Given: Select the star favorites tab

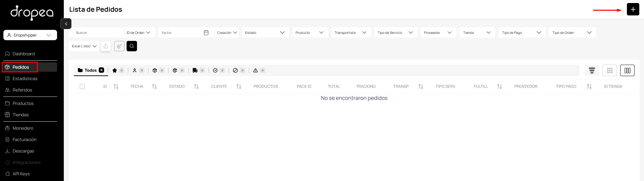Looking at the screenshot, I should (118, 70).
